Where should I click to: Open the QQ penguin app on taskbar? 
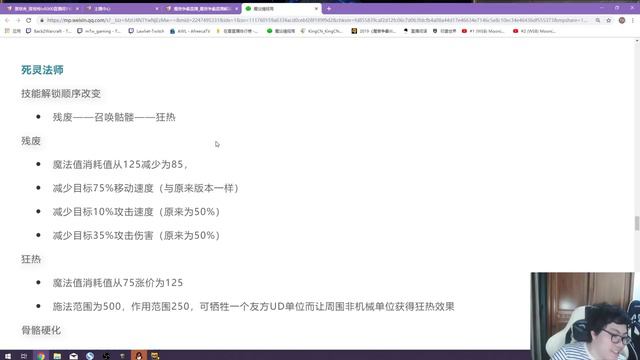pos(139,356)
